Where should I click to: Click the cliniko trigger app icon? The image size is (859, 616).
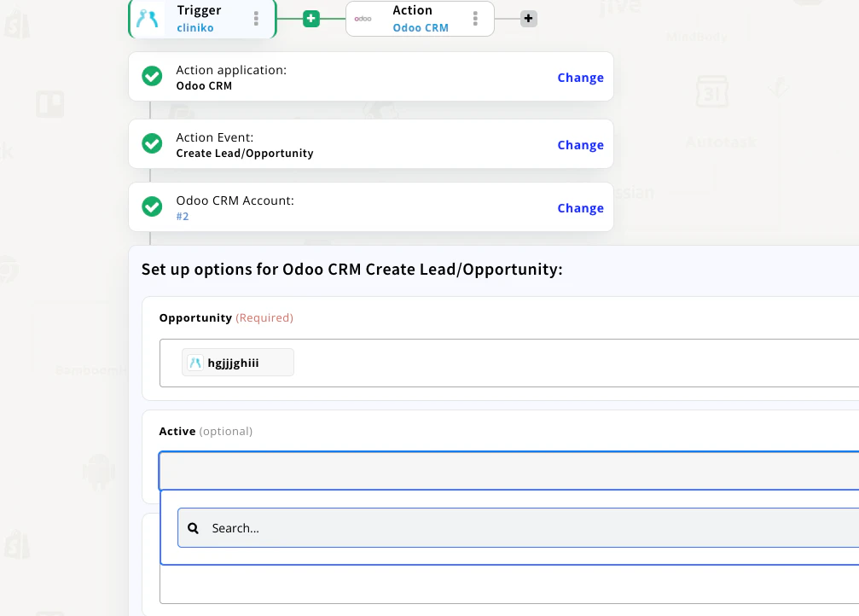148,19
